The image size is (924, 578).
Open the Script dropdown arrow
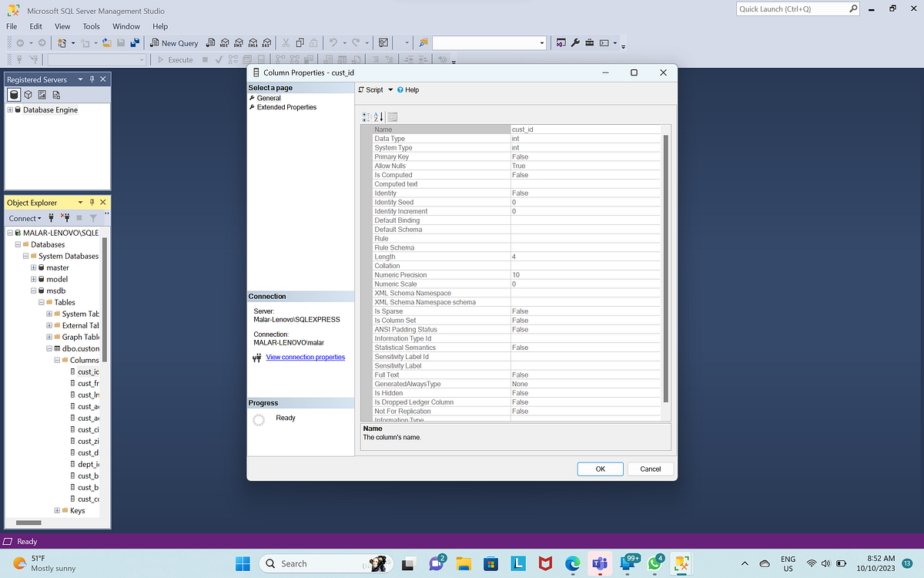(x=390, y=89)
